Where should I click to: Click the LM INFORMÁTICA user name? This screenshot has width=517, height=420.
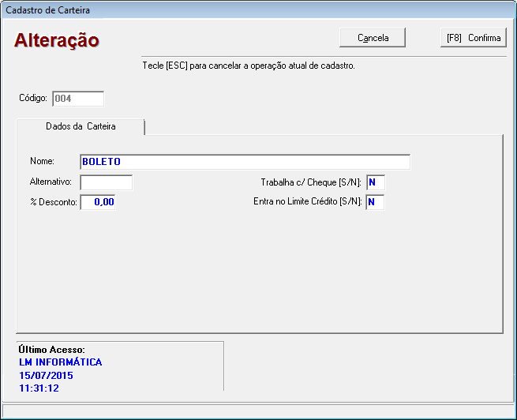point(60,362)
